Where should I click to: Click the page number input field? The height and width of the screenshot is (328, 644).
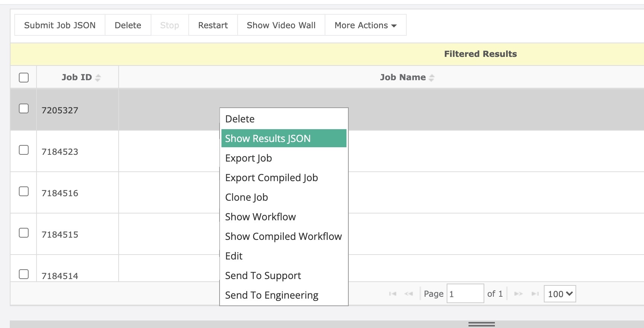[465, 293]
